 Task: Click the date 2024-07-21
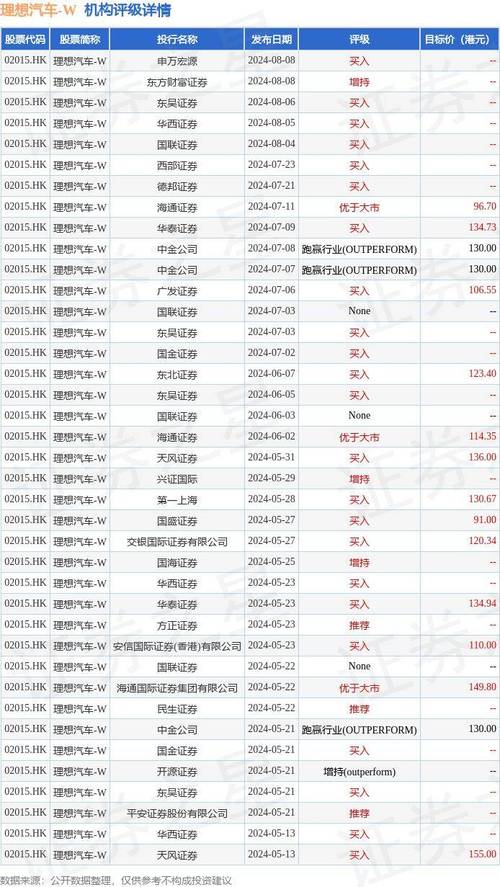click(x=271, y=186)
